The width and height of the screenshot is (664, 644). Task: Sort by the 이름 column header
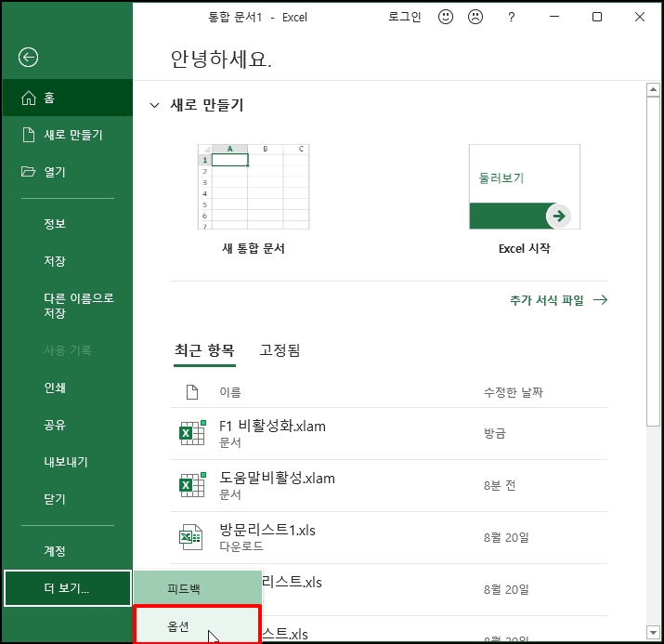(230, 392)
